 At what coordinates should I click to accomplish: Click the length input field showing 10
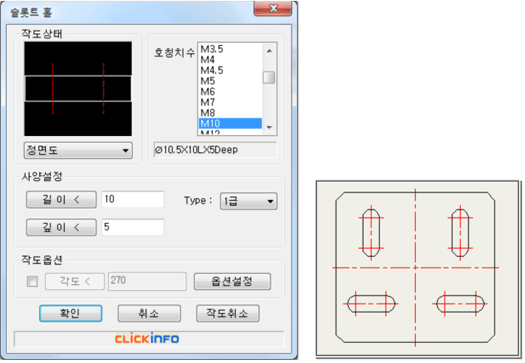click(x=133, y=200)
